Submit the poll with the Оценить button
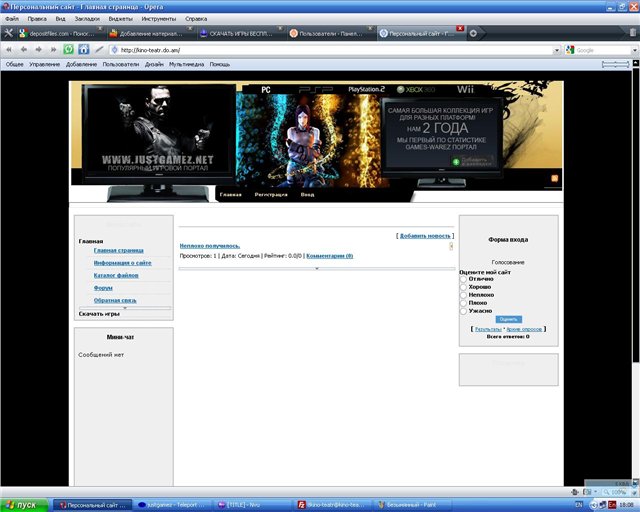 click(508, 319)
